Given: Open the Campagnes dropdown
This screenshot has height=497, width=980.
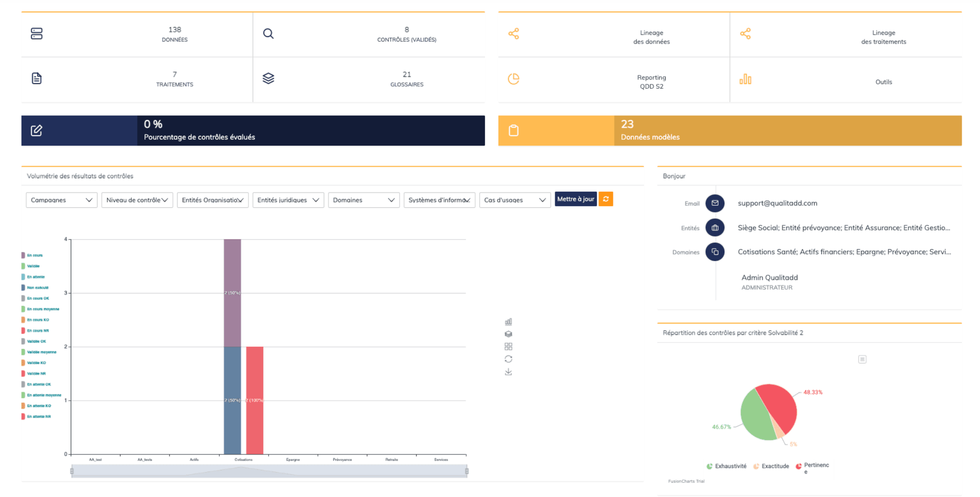Looking at the screenshot, I should (x=61, y=200).
